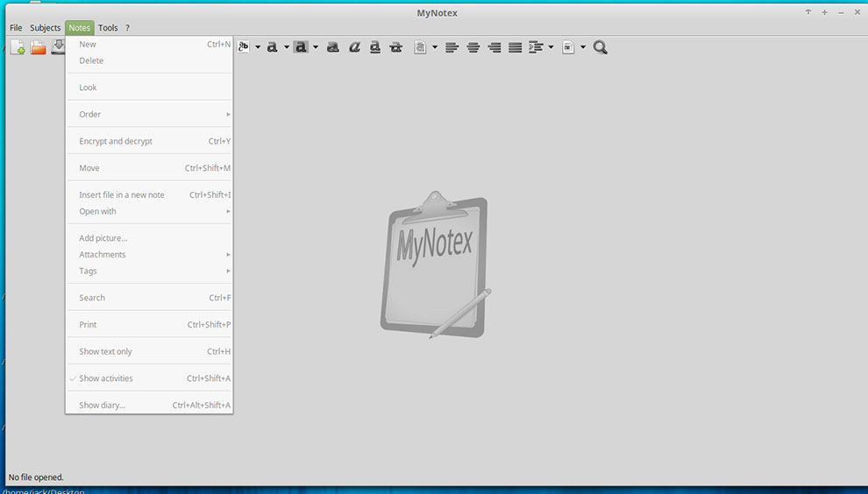
Task: Click the insert picture page icon
Action: pyautogui.click(x=568, y=47)
